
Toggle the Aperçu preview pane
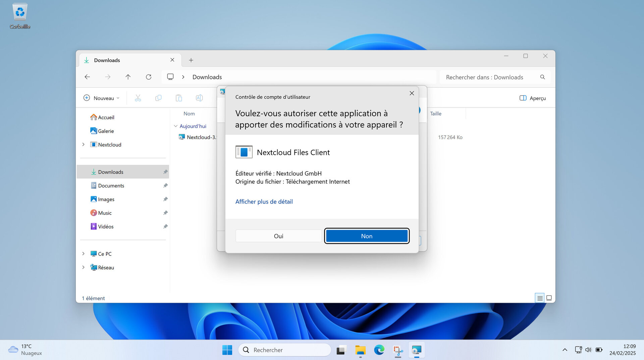click(x=533, y=98)
